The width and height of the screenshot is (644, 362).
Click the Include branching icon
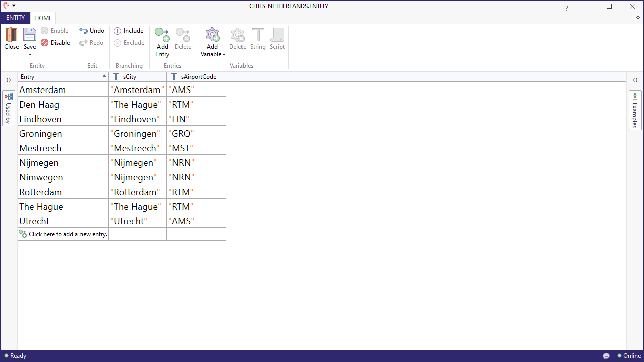(117, 31)
